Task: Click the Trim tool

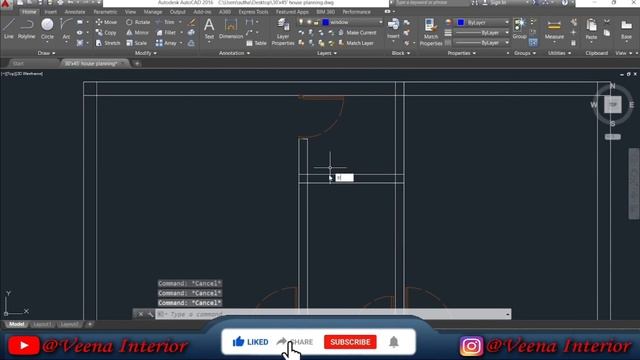Action: pos(165,22)
